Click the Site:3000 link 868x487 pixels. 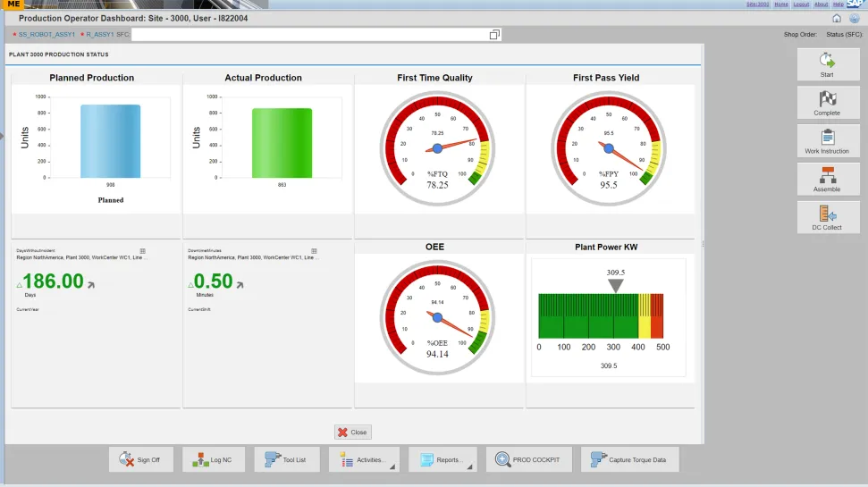[757, 4]
